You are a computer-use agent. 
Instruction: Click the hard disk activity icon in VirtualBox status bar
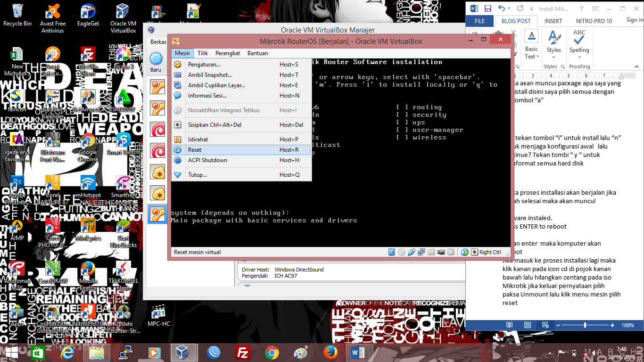coord(392,252)
